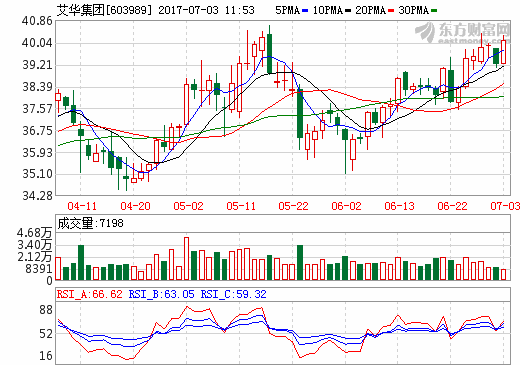Click the 20PMA legend label
The width and height of the screenshot is (520, 365).
370,10
